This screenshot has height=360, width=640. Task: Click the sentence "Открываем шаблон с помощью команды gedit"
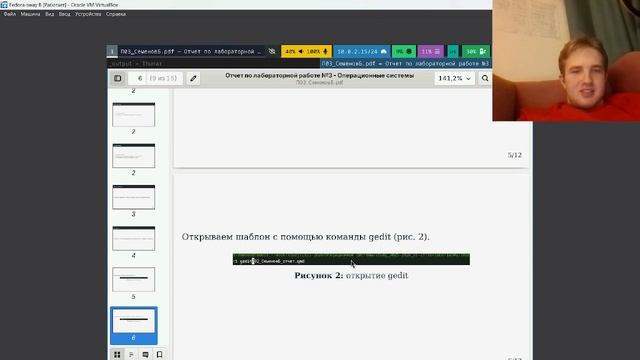[x=286, y=237]
